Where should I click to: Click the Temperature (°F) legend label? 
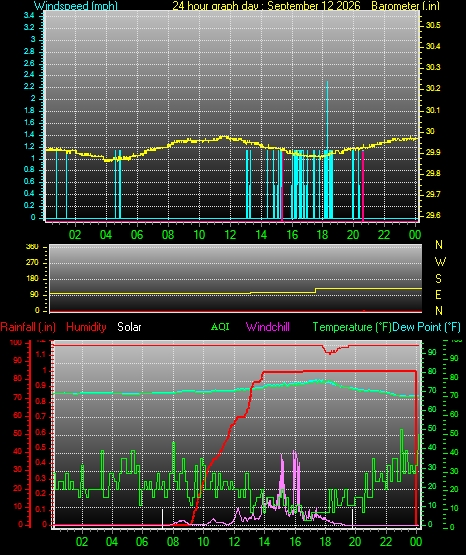coord(352,327)
